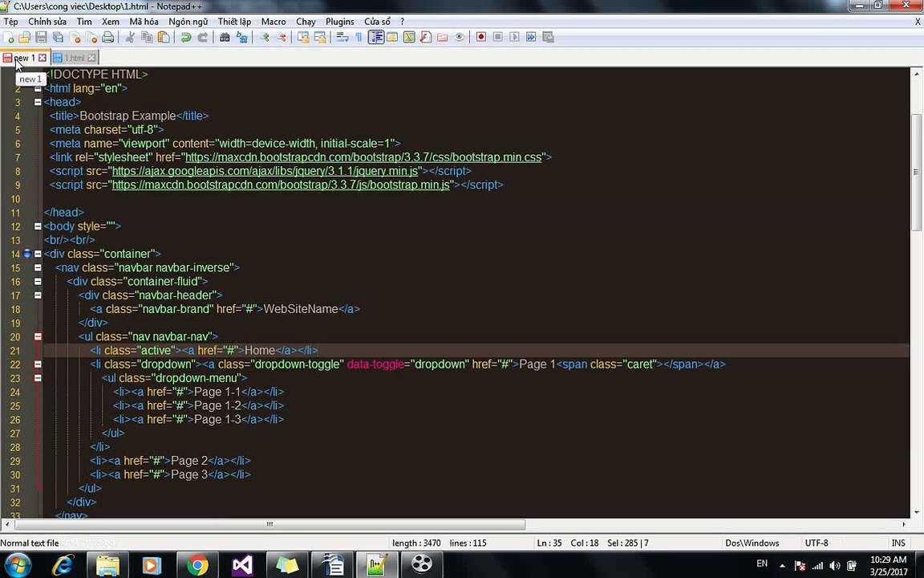
Task: Click the Open file toolbar icon
Action: click(x=24, y=37)
